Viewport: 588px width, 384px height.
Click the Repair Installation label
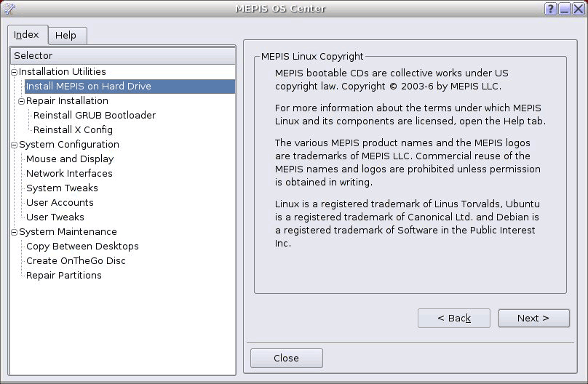coord(67,101)
